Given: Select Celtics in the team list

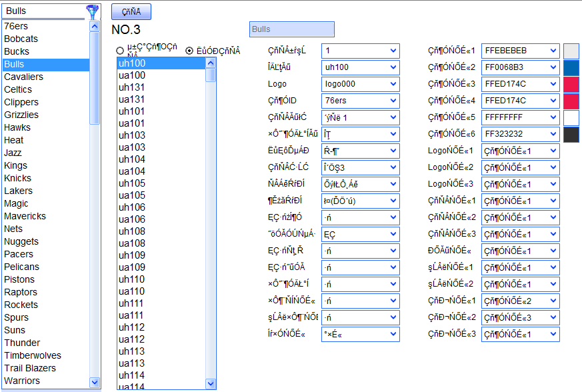Looking at the screenshot, I should [45, 89].
